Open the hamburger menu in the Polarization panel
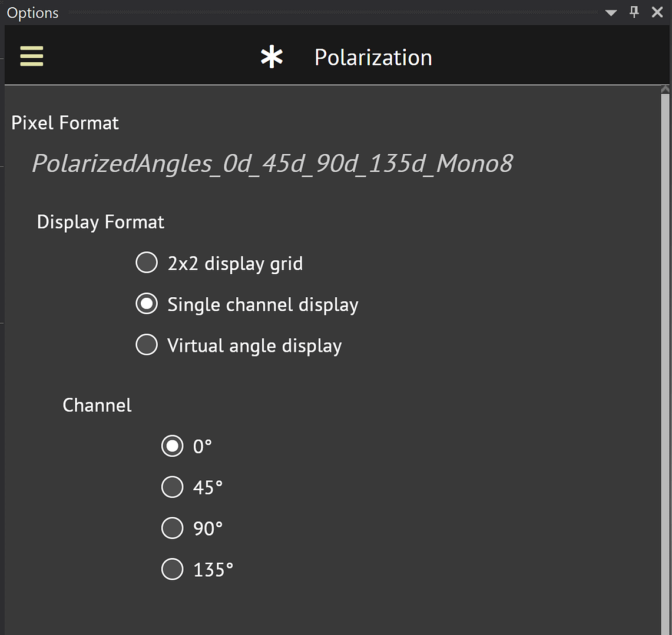This screenshot has height=635, width=672. pyautogui.click(x=31, y=56)
